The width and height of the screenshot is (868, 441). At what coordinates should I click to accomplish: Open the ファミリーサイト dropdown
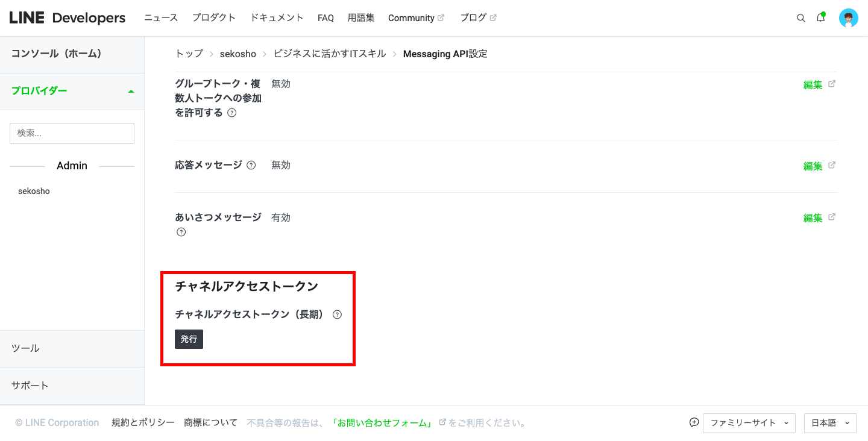(749, 423)
